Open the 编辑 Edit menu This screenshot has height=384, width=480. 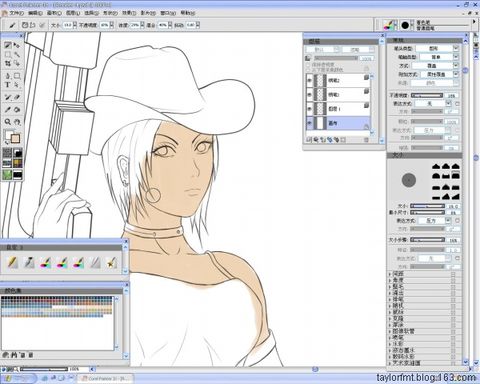35,13
